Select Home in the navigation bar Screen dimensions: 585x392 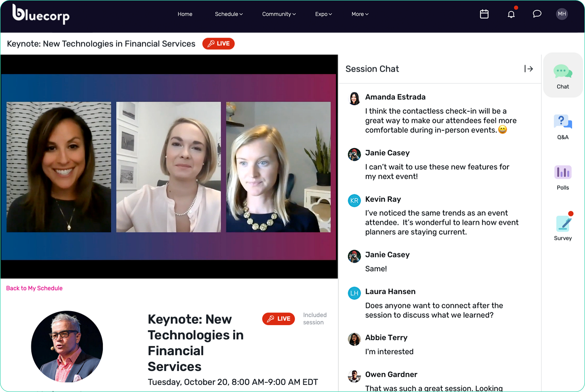[x=185, y=14]
